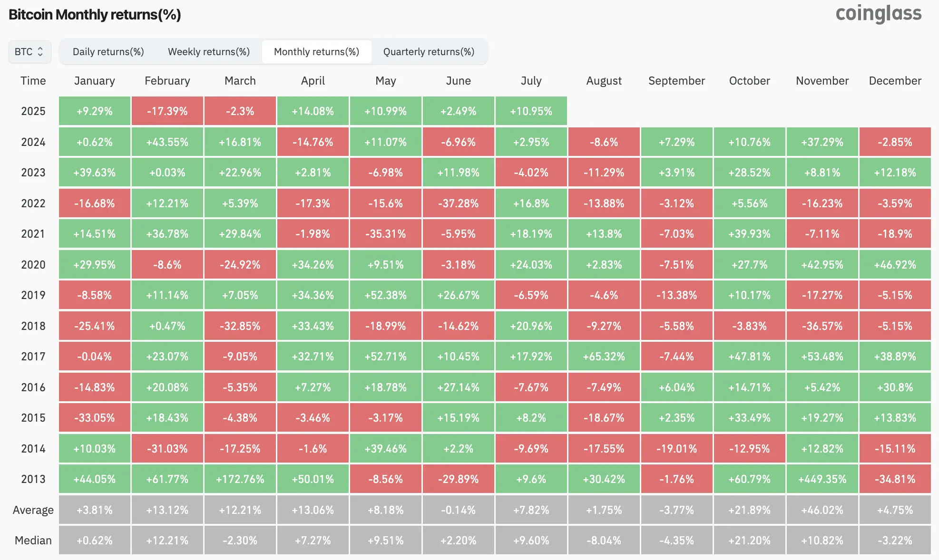Select the 2025 row label
Image resolution: width=939 pixels, height=560 pixels.
33,111
